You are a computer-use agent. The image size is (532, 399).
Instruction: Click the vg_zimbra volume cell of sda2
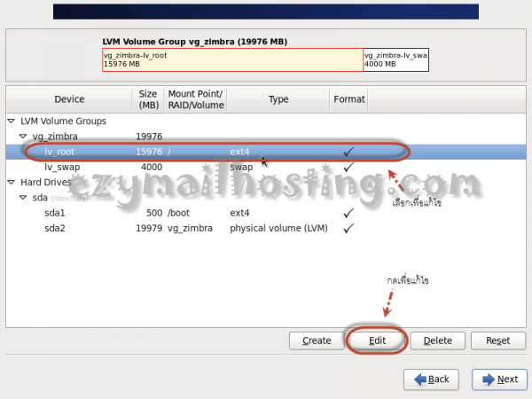pos(190,229)
